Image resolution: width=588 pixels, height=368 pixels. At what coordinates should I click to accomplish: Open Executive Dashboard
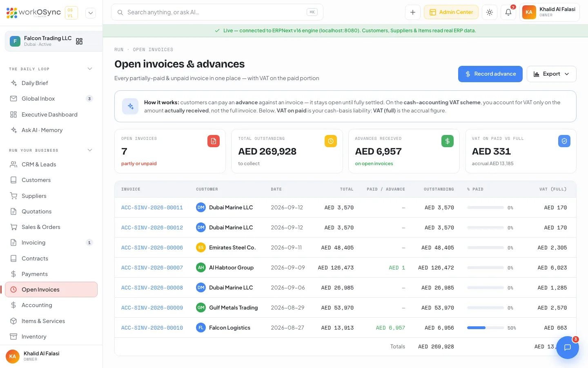pyautogui.click(x=51, y=114)
